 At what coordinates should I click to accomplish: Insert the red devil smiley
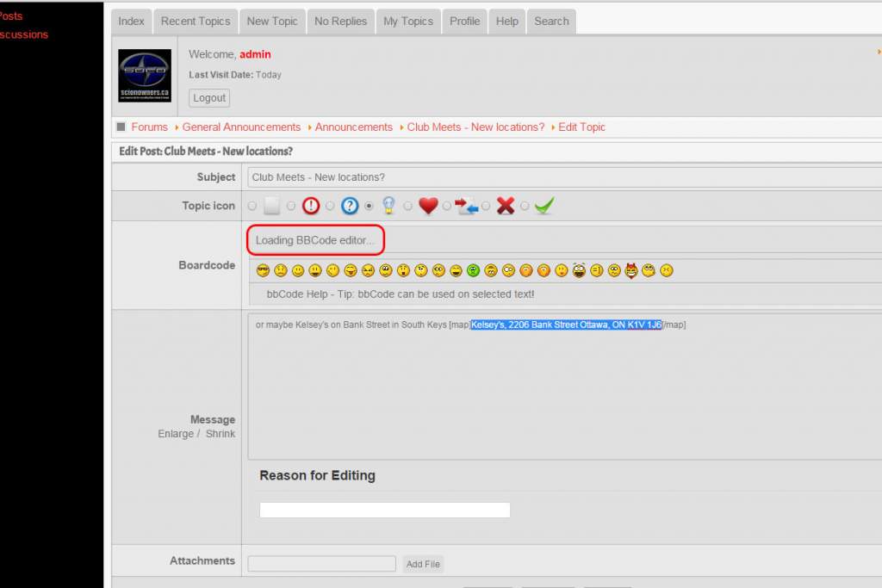(631, 271)
